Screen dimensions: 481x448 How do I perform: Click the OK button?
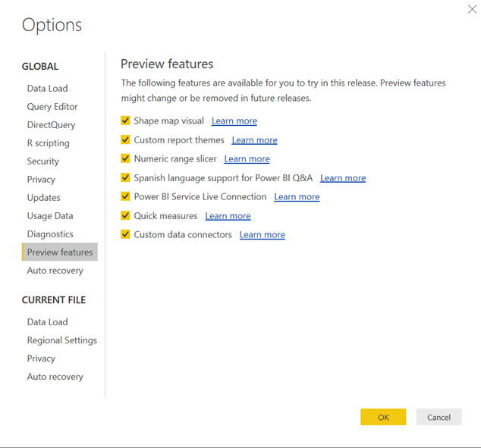tap(383, 417)
